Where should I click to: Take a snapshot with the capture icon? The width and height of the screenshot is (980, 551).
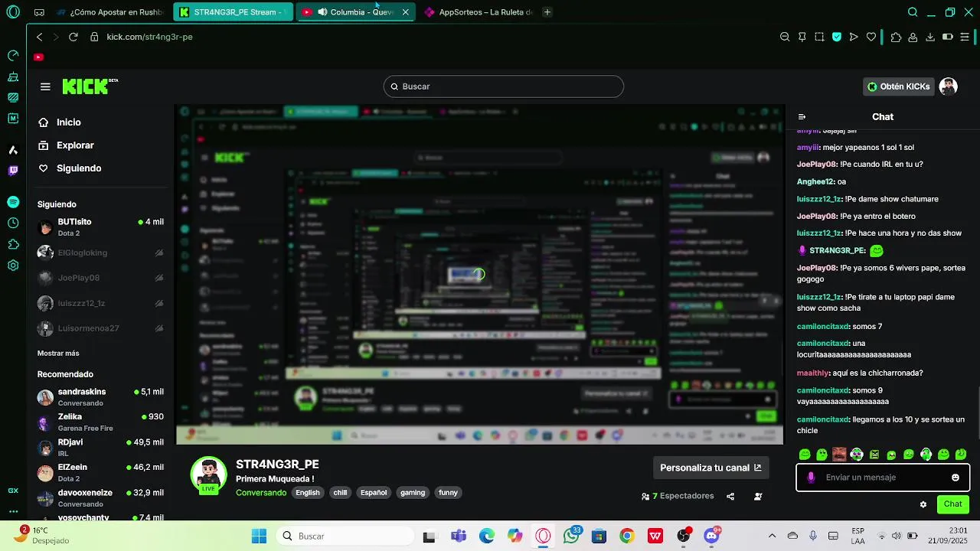coord(819,37)
